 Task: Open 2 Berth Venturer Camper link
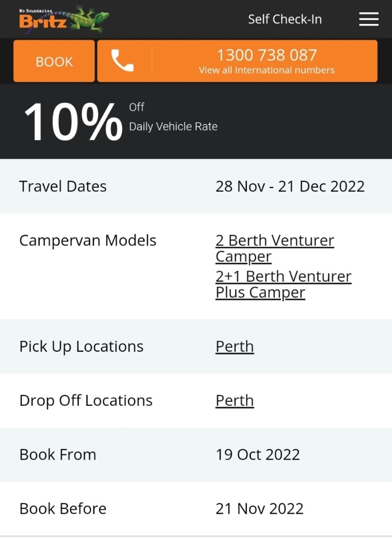275,248
